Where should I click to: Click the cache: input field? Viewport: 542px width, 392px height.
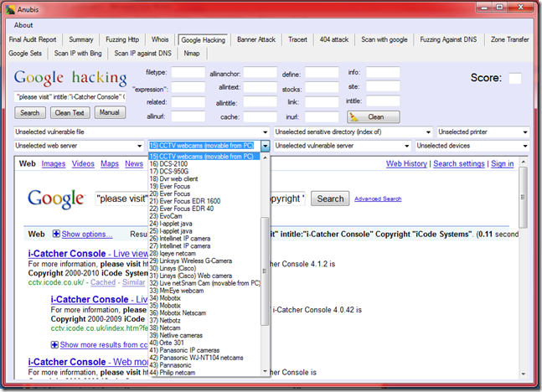[260, 116]
